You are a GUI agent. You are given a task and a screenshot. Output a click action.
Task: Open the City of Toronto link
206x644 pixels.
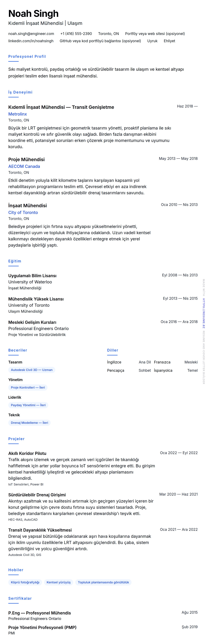click(x=23, y=213)
